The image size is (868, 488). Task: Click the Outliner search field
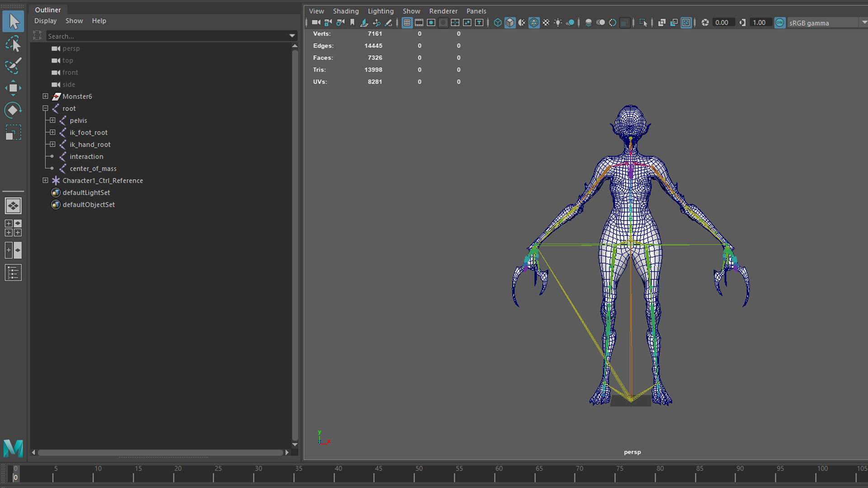tap(167, 36)
